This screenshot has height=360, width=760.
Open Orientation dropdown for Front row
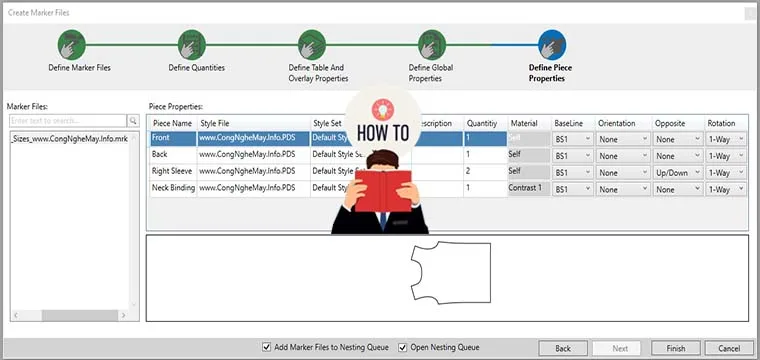[x=623, y=139]
